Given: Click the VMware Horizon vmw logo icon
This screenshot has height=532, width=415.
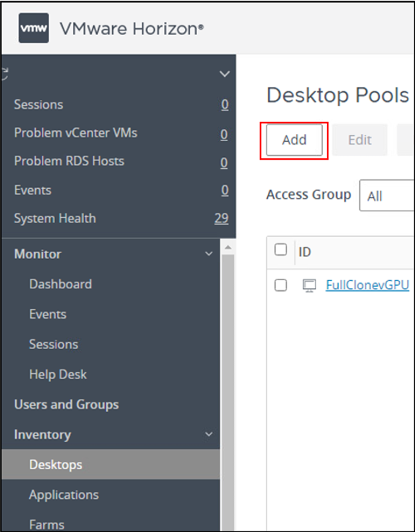Looking at the screenshot, I should tap(32, 28).
